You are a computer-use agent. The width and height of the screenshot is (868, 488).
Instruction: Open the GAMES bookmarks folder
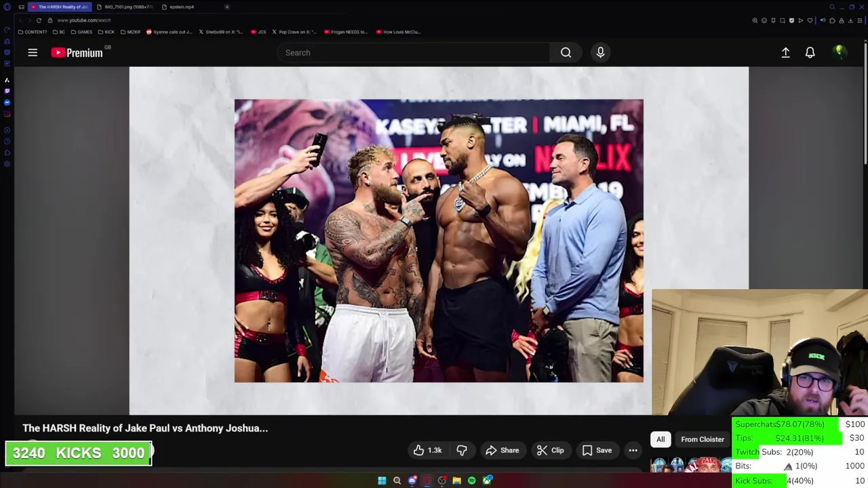[81, 32]
